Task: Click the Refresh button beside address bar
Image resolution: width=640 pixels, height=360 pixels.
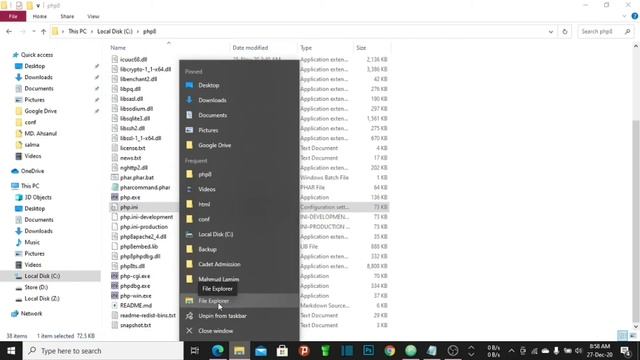Action: 565,31
